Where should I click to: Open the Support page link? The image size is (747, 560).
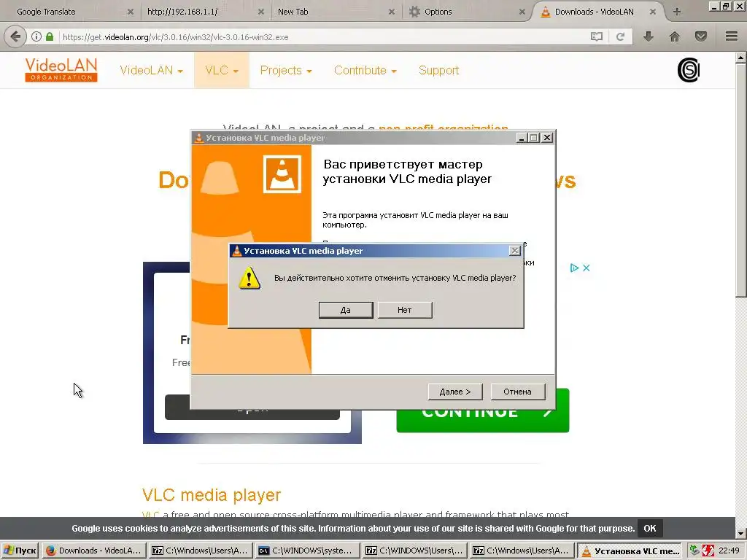438,71
